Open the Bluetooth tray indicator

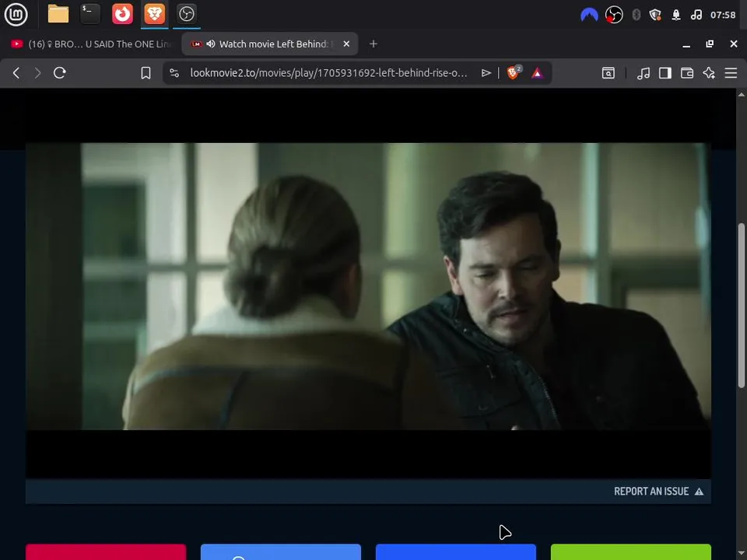pos(636,15)
